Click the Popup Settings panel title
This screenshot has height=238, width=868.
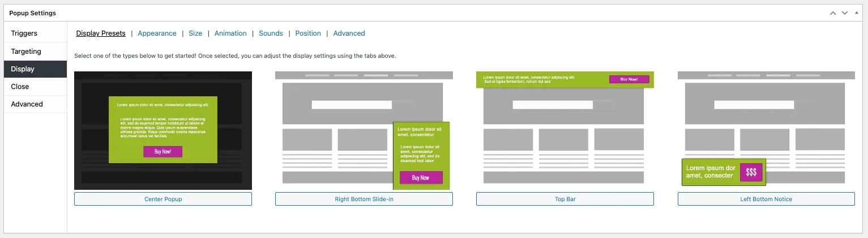pos(32,13)
